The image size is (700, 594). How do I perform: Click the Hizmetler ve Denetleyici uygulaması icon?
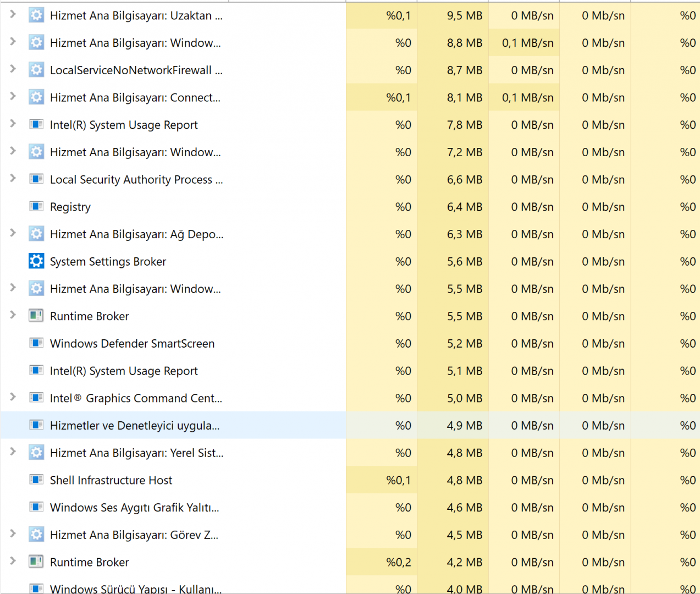click(36, 425)
